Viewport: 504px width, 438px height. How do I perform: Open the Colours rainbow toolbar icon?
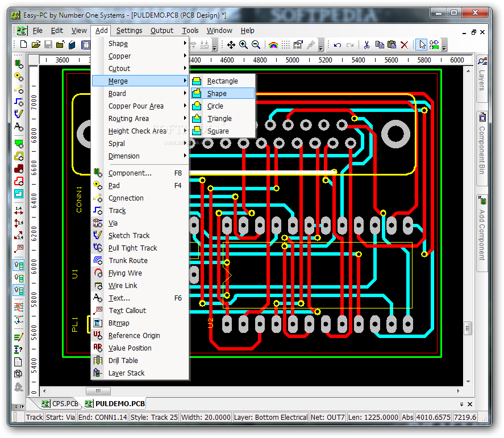[x=273, y=45]
